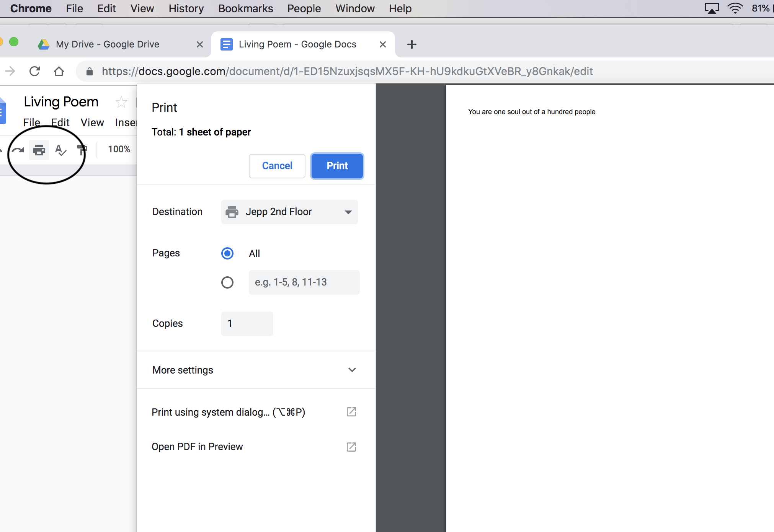Select the All pages radio button
Screen dimensions: 774x532
227,253
